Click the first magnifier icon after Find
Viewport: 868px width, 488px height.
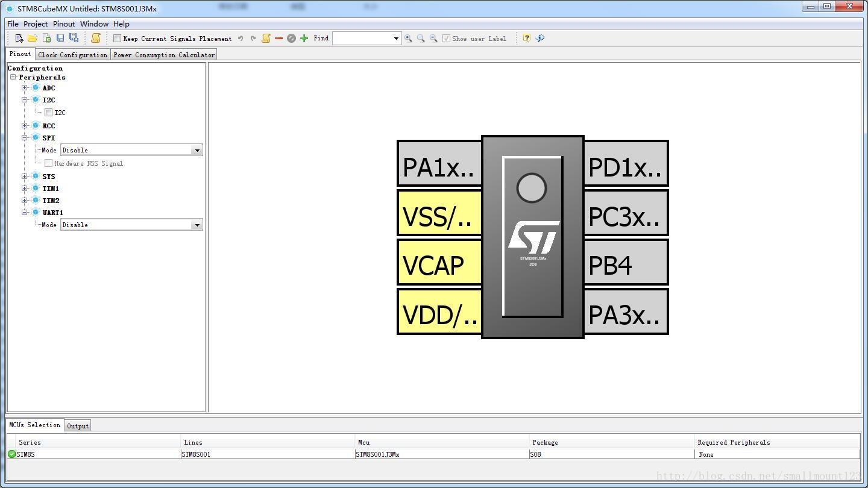coord(408,38)
